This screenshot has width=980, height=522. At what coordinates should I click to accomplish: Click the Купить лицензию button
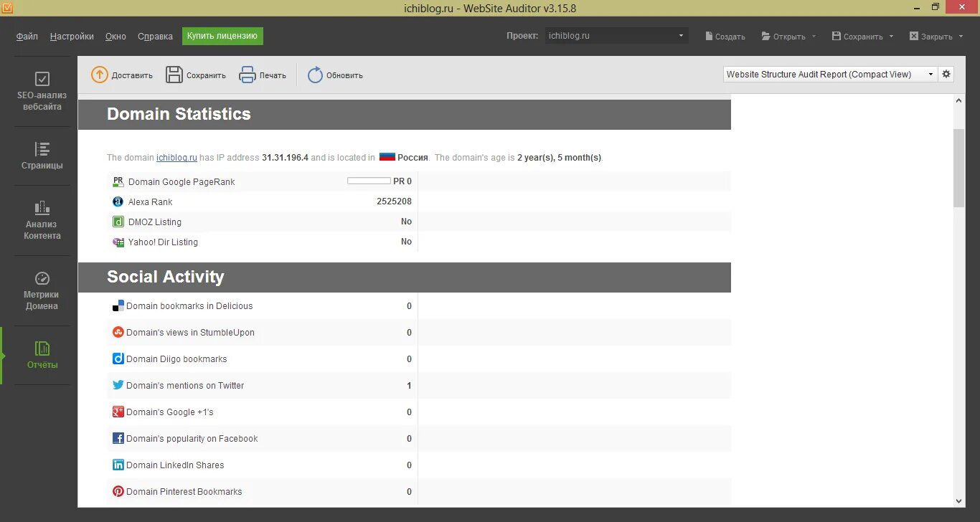222,35
